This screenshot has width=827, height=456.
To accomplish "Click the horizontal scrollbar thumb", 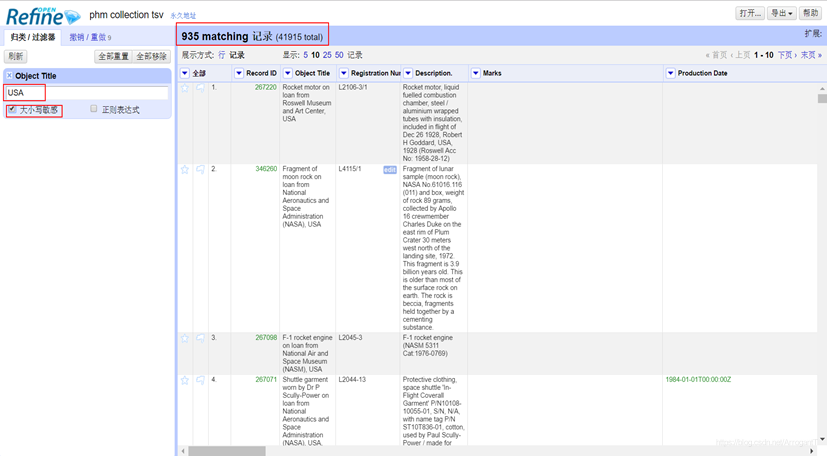I will pyautogui.click(x=227, y=451).
